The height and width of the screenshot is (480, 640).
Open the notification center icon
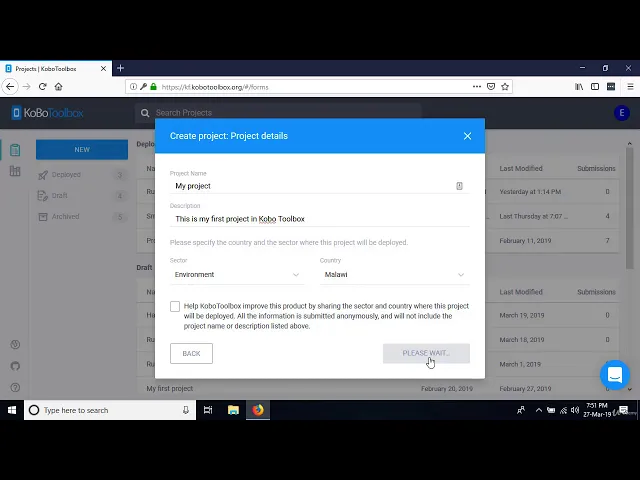point(623,410)
